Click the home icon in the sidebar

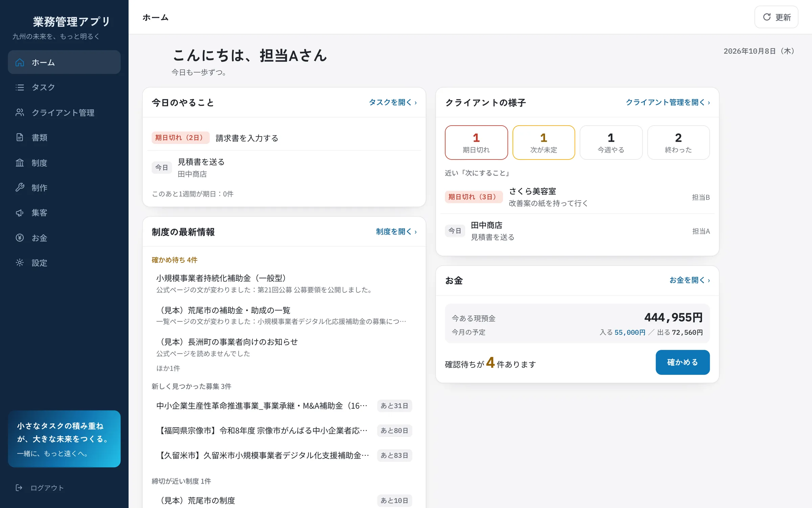pos(20,62)
